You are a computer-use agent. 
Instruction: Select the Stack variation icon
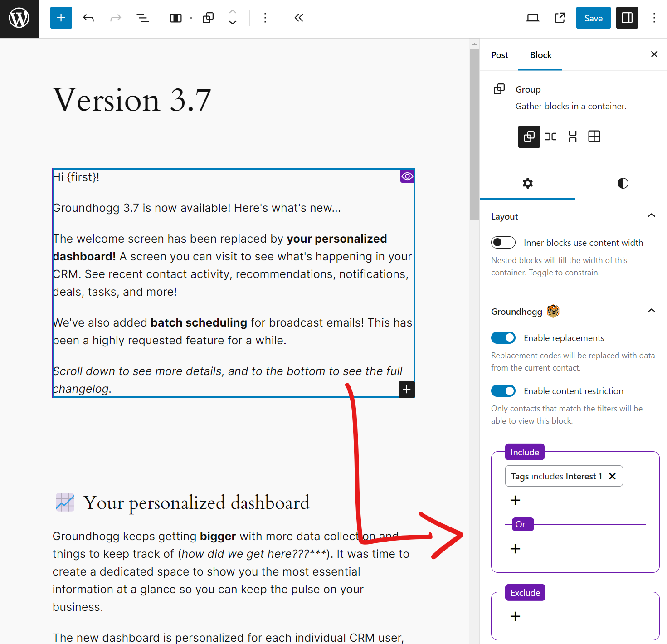click(572, 137)
